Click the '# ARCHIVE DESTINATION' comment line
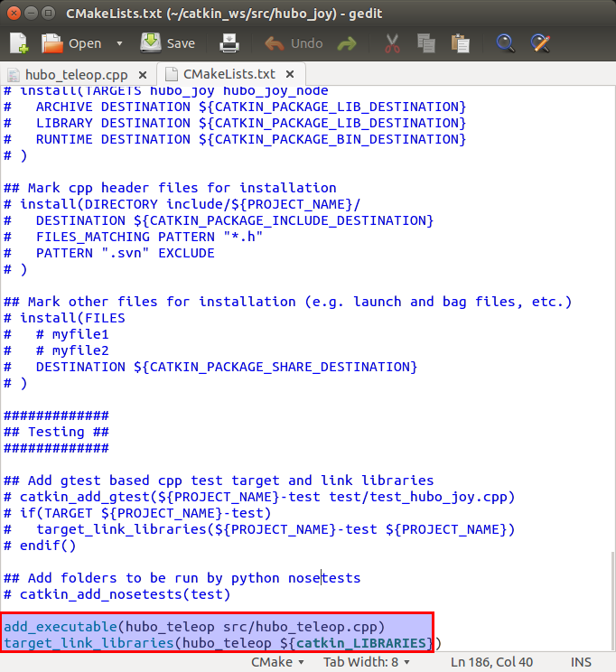This screenshot has width=616, height=672. tap(235, 107)
